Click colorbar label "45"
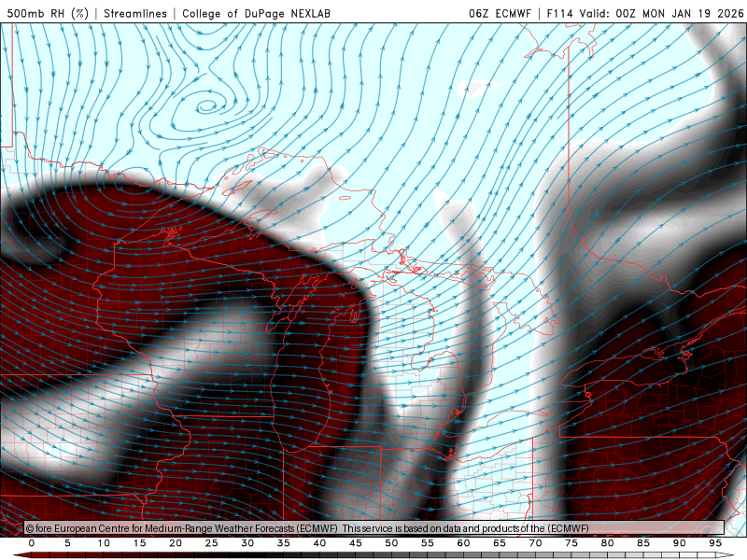The width and height of the screenshot is (747, 560). pos(356,543)
